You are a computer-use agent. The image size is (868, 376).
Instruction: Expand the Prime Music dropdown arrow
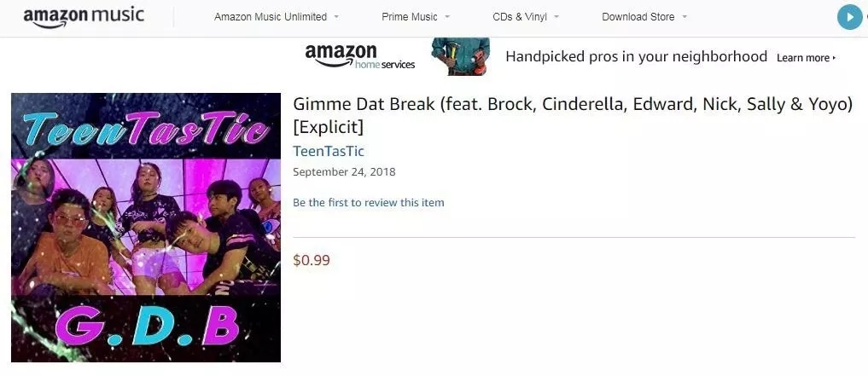(447, 17)
